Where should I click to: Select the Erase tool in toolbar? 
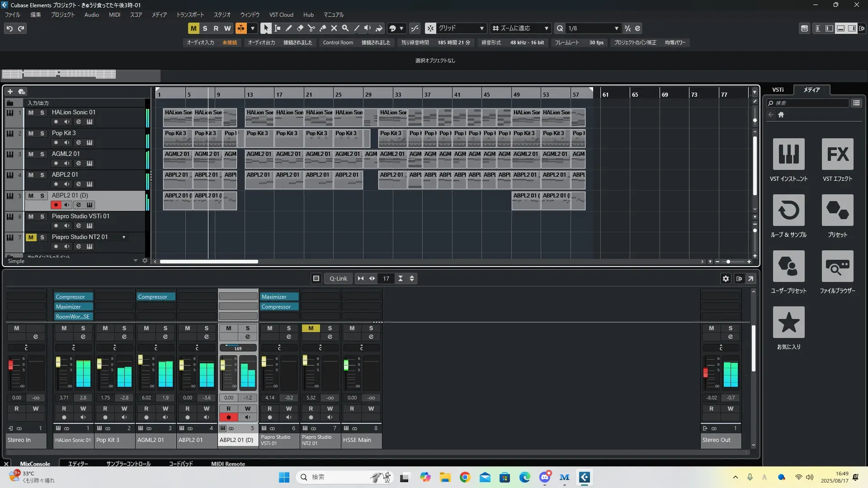pyautogui.click(x=300, y=28)
